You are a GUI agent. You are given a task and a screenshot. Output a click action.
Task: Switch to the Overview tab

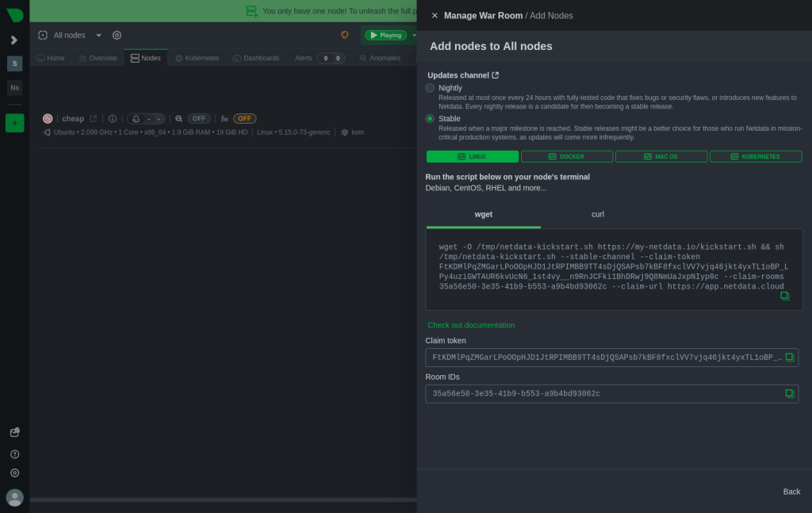[98, 58]
